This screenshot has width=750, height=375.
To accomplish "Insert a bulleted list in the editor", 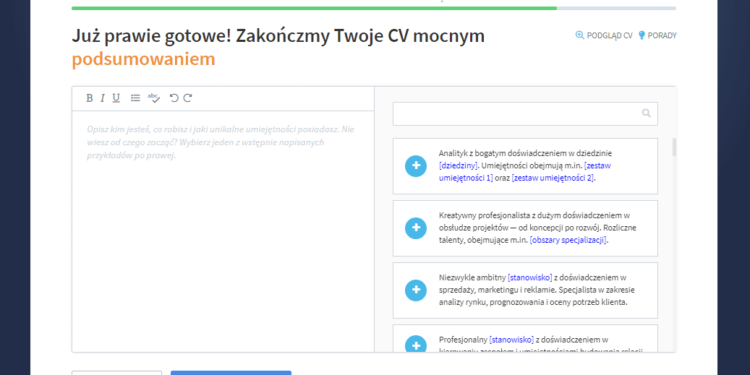I will coord(135,98).
